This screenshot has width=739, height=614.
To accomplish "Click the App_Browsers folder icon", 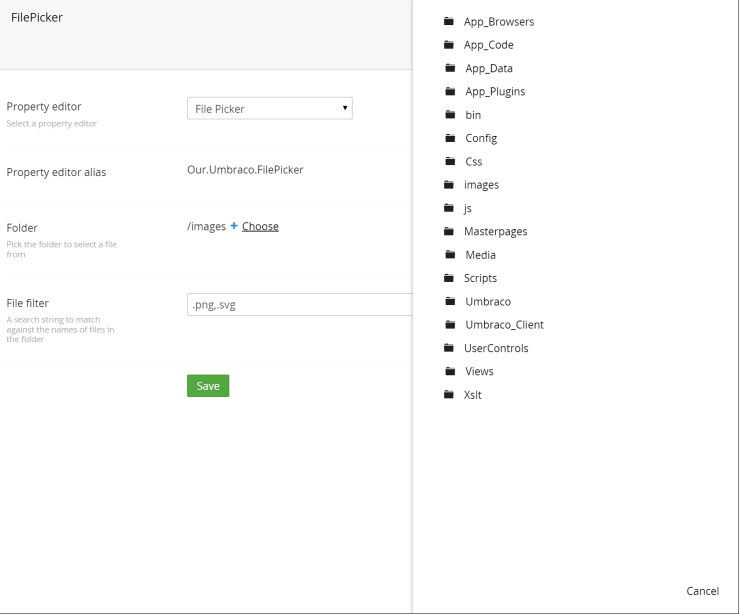I will click(449, 21).
